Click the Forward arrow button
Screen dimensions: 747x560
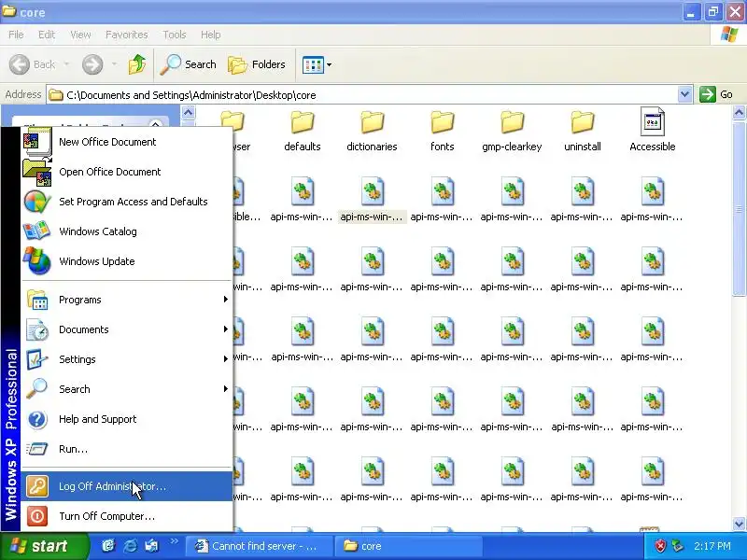point(92,64)
